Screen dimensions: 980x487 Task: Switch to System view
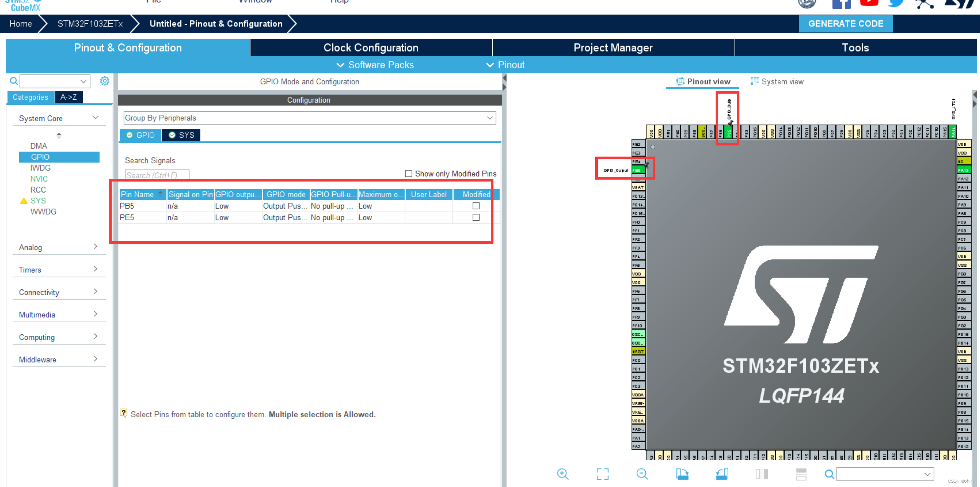click(x=777, y=81)
